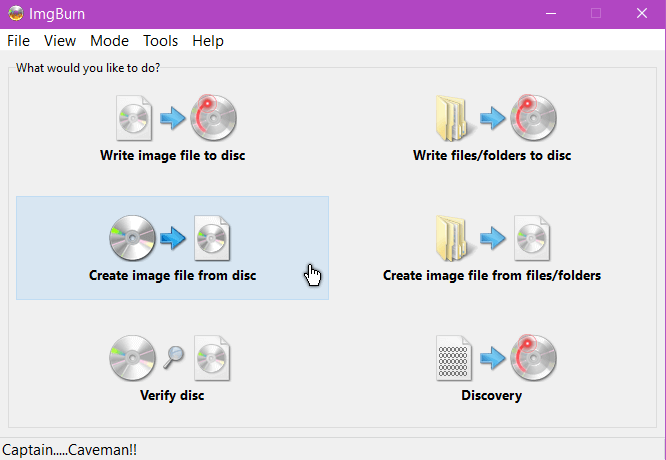This screenshot has width=666, height=460.
Task: Open the Tools menu
Action: coord(161,41)
